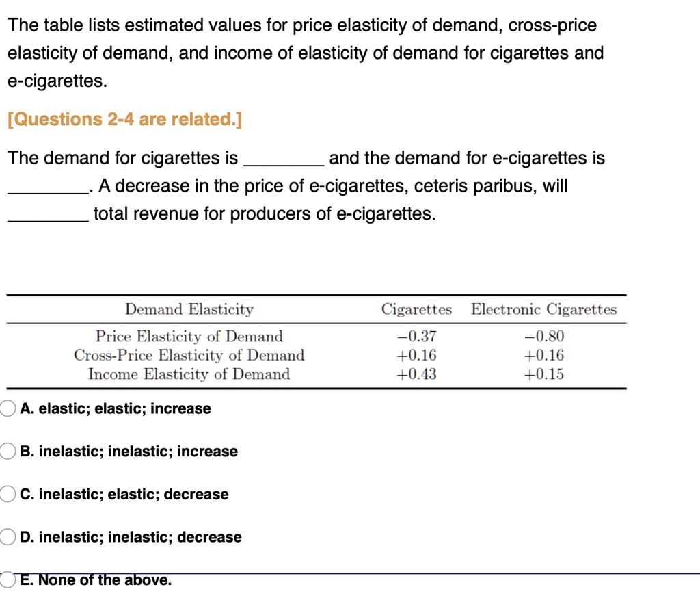
Task: Select radio button for answer A
Action: click(x=8, y=408)
